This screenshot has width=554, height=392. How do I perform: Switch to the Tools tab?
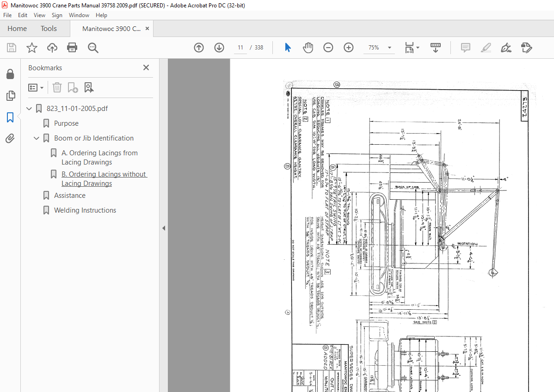(x=49, y=29)
